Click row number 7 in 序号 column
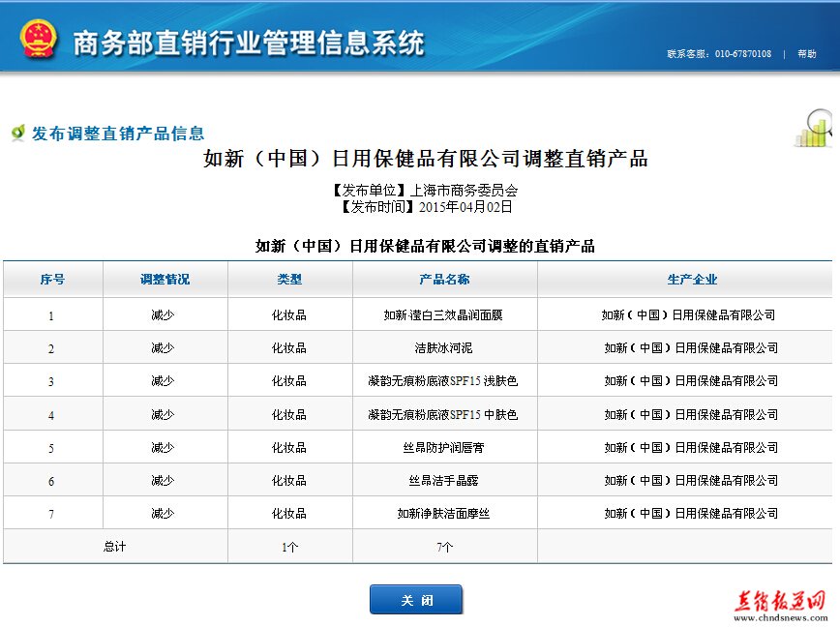 click(x=51, y=514)
